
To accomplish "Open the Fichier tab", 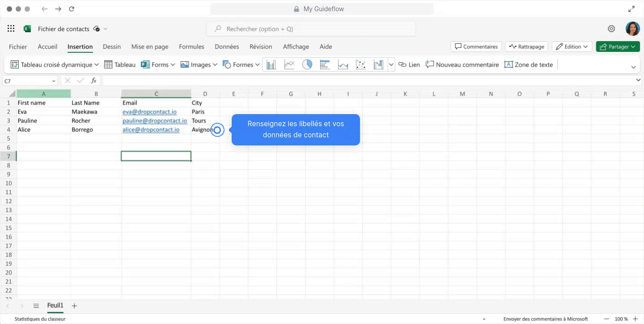I will (18, 47).
